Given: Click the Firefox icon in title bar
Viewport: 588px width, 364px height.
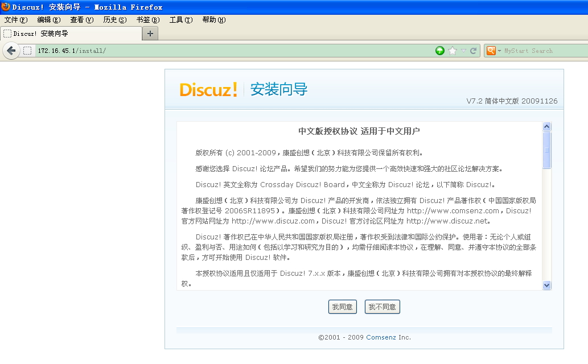Looking at the screenshot, I should pos(6,7).
